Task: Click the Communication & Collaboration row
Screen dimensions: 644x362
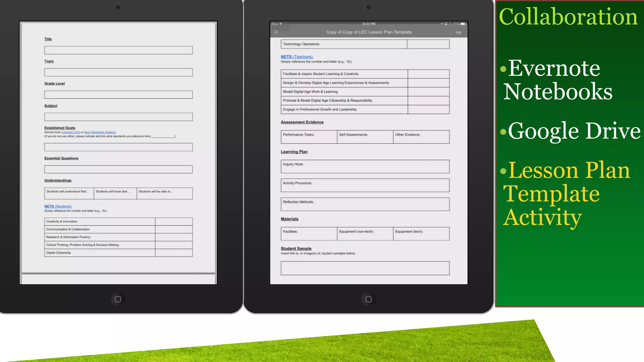Action: click(119, 229)
